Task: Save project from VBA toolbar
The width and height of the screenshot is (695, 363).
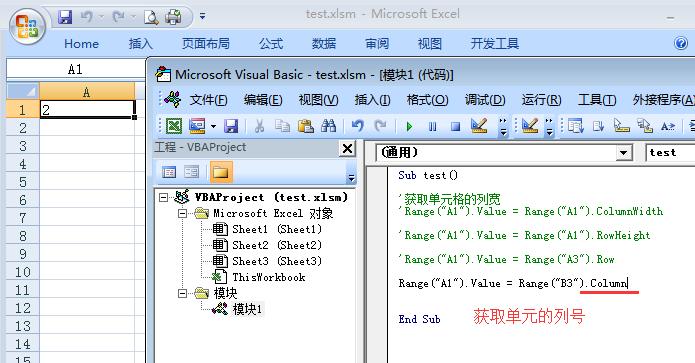Action: [231, 126]
